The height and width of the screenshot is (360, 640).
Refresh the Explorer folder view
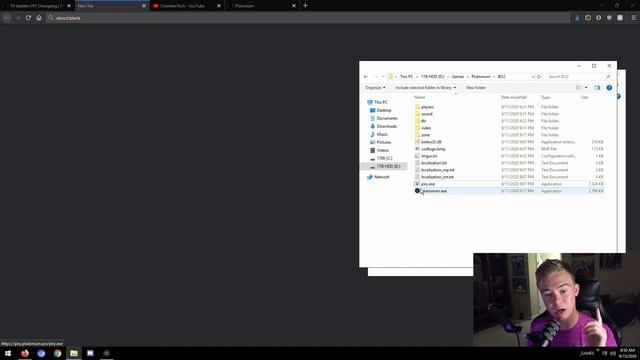coord(539,77)
